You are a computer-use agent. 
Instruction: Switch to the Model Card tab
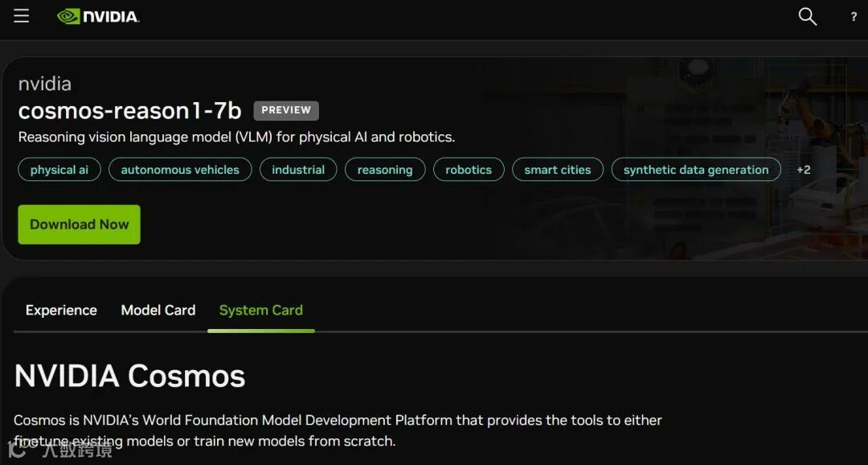tap(158, 311)
